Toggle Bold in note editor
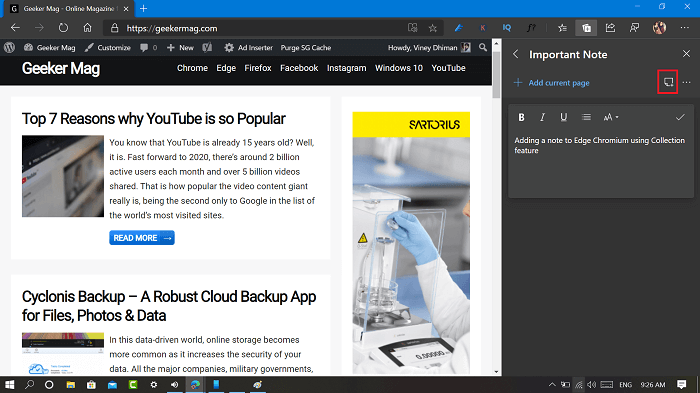700x393 pixels. click(x=521, y=117)
